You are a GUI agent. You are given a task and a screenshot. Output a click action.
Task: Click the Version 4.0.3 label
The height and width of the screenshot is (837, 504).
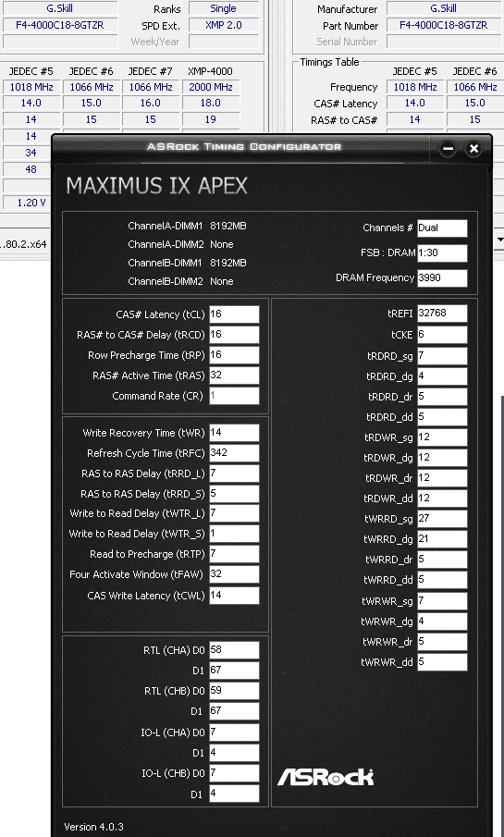click(x=94, y=827)
